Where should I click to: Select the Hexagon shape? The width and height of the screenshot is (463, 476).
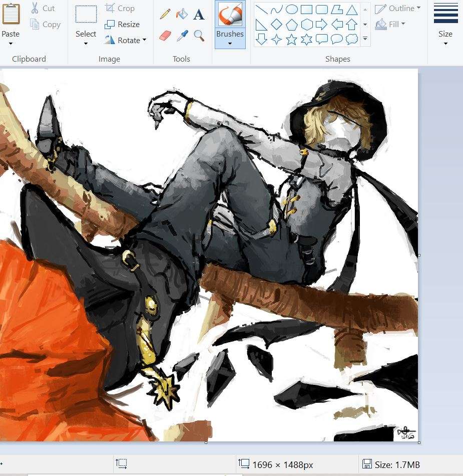(306, 25)
